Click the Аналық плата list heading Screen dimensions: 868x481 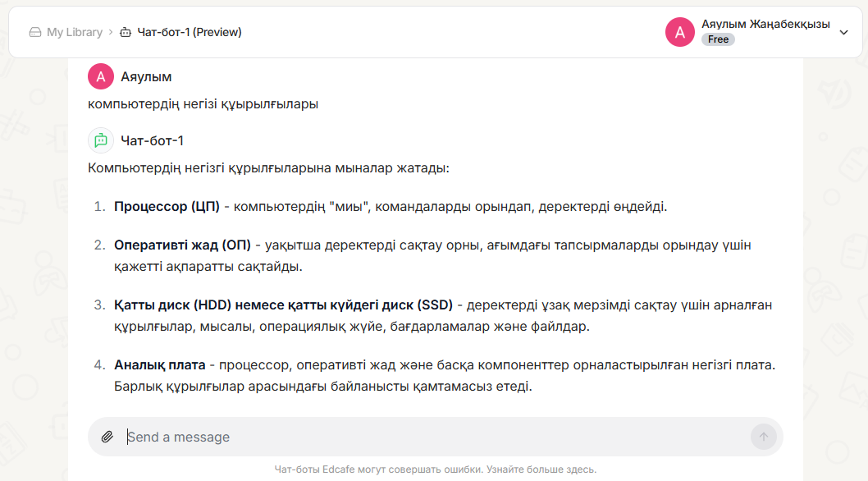[159, 364]
